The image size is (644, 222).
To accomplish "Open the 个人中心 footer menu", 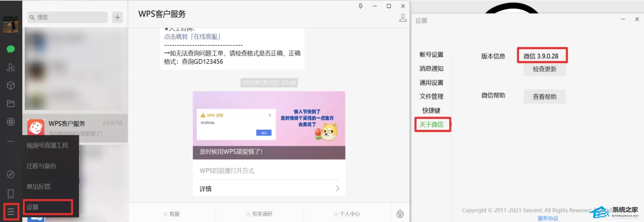I will [x=347, y=214].
